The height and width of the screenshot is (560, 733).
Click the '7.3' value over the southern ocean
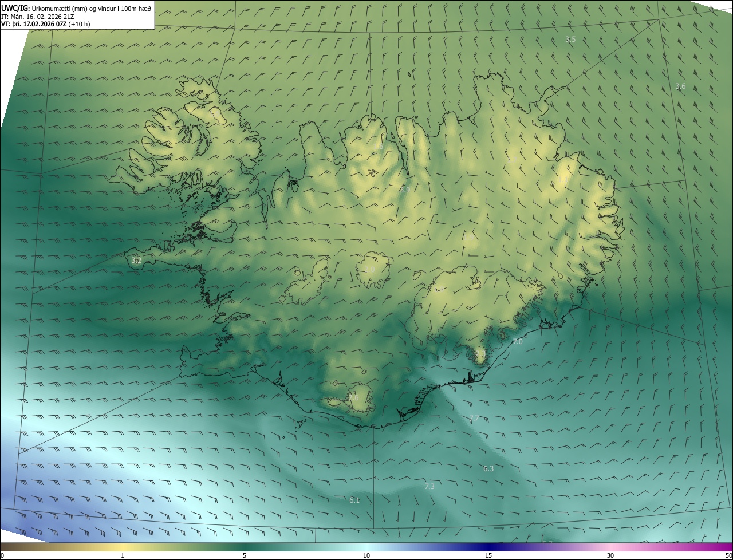coord(429,487)
